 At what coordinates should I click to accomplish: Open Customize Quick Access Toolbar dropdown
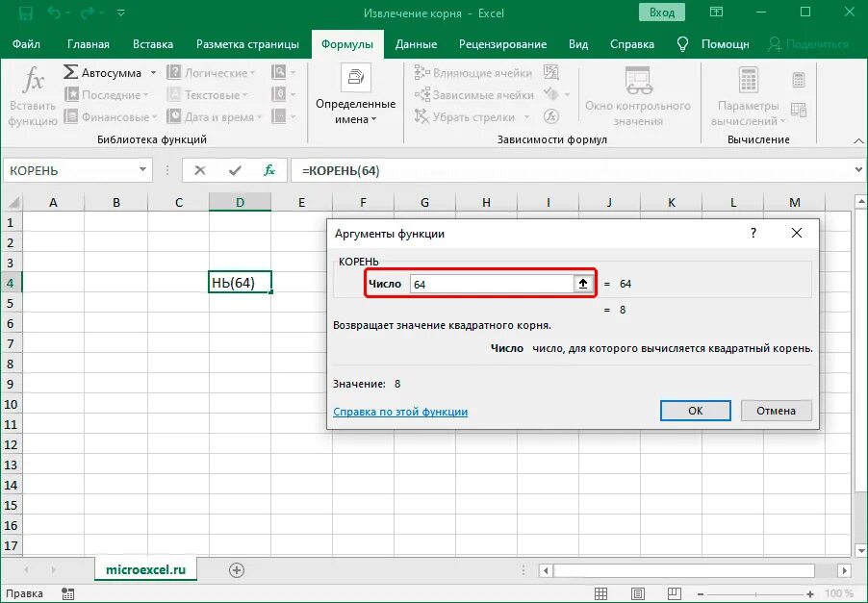pyautogui.click(x=120, y=13)
